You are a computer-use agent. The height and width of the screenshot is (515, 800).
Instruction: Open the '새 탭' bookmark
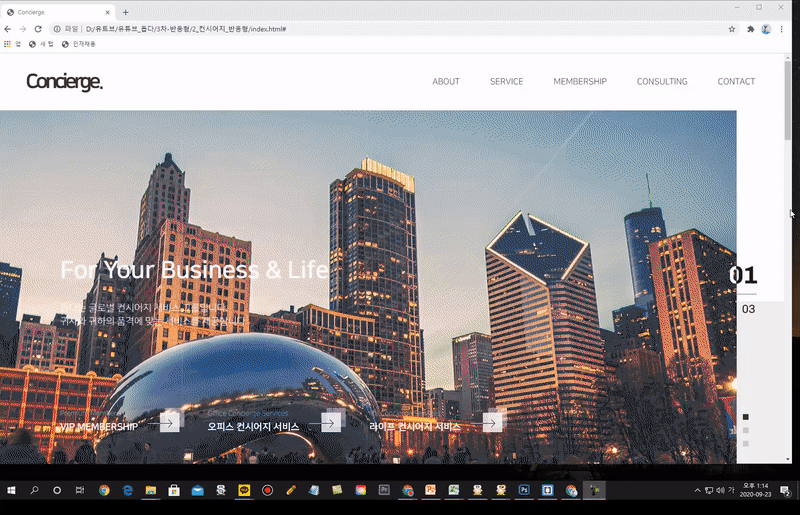41,44
